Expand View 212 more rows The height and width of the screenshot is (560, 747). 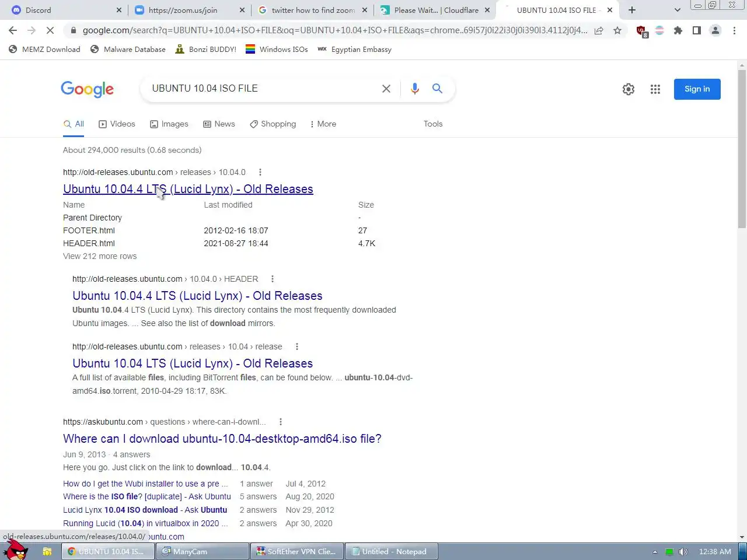coord(100,256)
